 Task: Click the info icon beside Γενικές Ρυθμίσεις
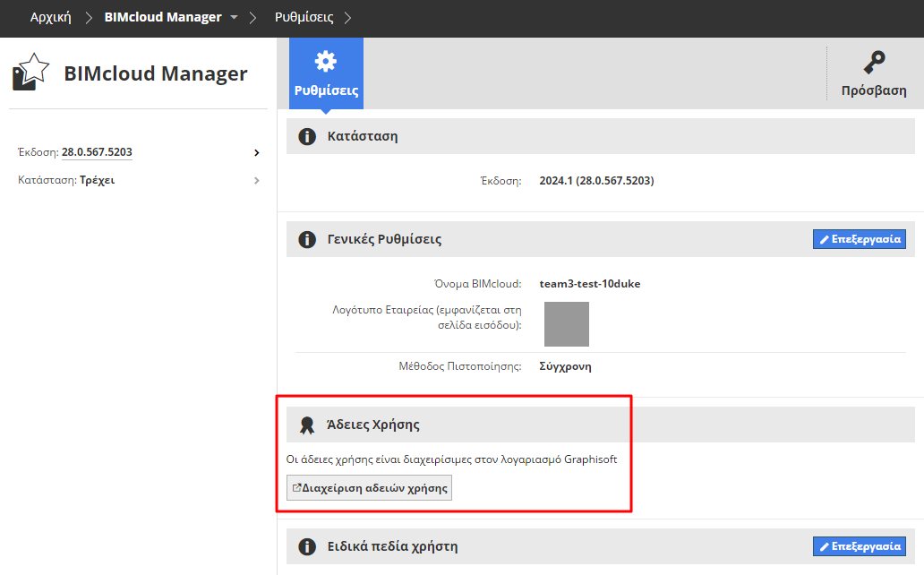pos(307,239)
